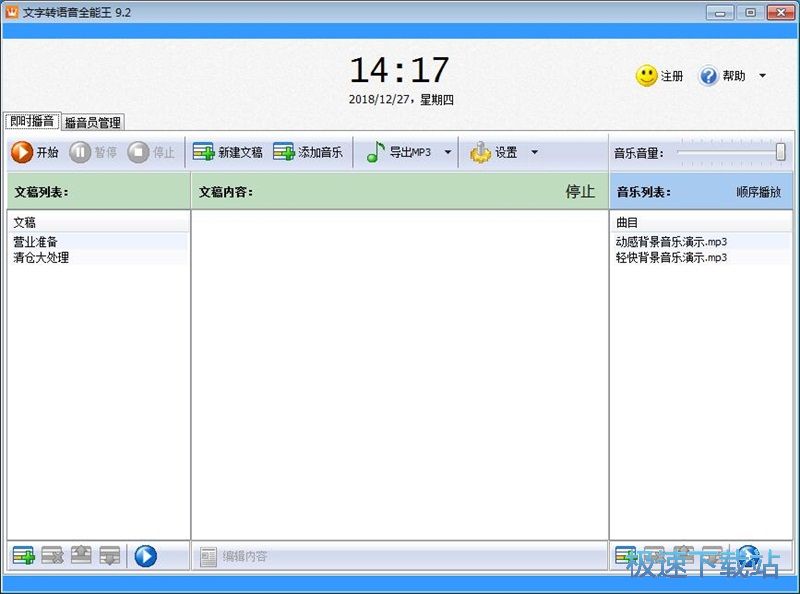Click the move-script-down icon under the script list
This screenshot has height=594, width=800.
[108, 554]
